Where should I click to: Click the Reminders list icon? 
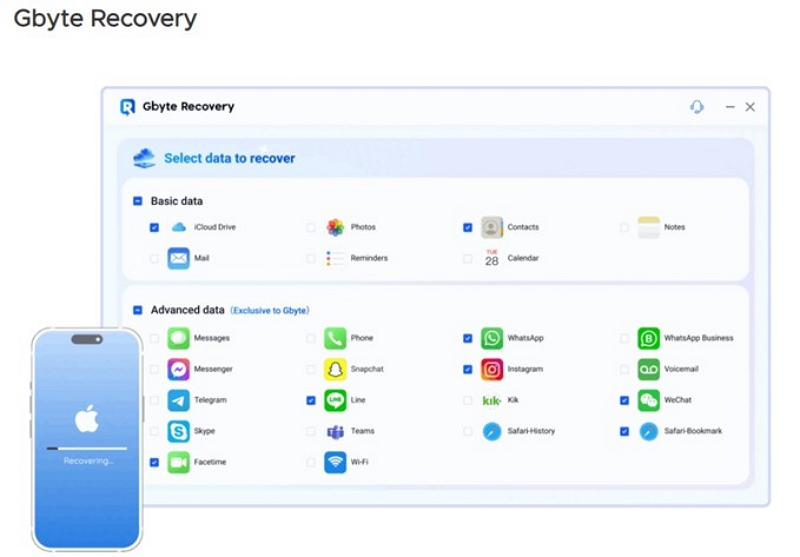point(335,258)
